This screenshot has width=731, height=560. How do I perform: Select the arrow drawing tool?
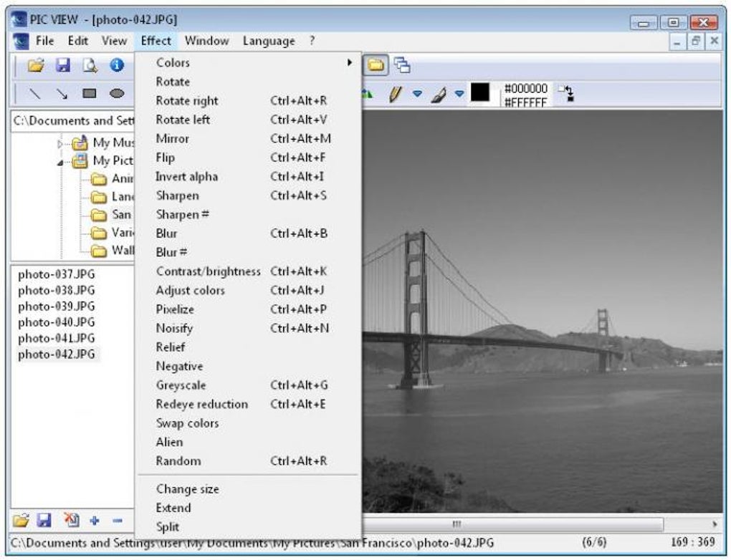pos(62,93)
